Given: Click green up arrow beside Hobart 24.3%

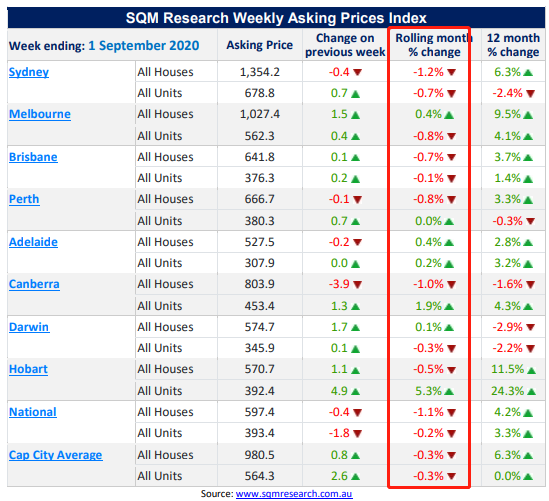Looking at the screenshot, I should (x=531, y=391).
